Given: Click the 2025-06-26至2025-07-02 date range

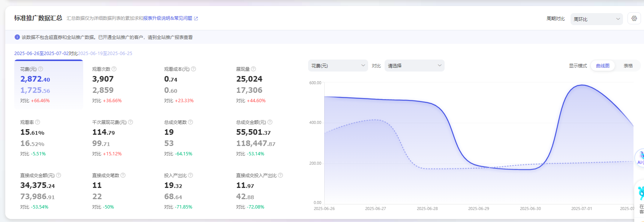Looking at the screenshot, I should click(41, 54).
